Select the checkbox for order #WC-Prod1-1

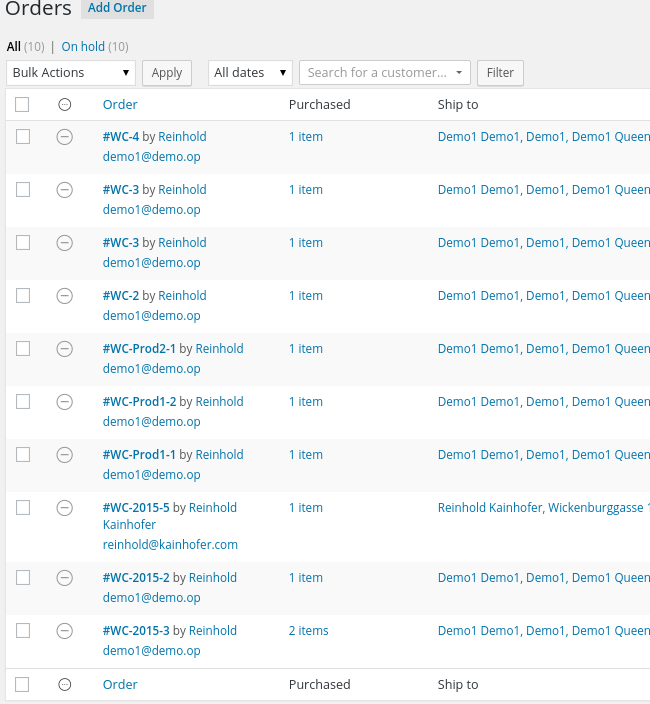pyautogui.click(x=23, y=455)
